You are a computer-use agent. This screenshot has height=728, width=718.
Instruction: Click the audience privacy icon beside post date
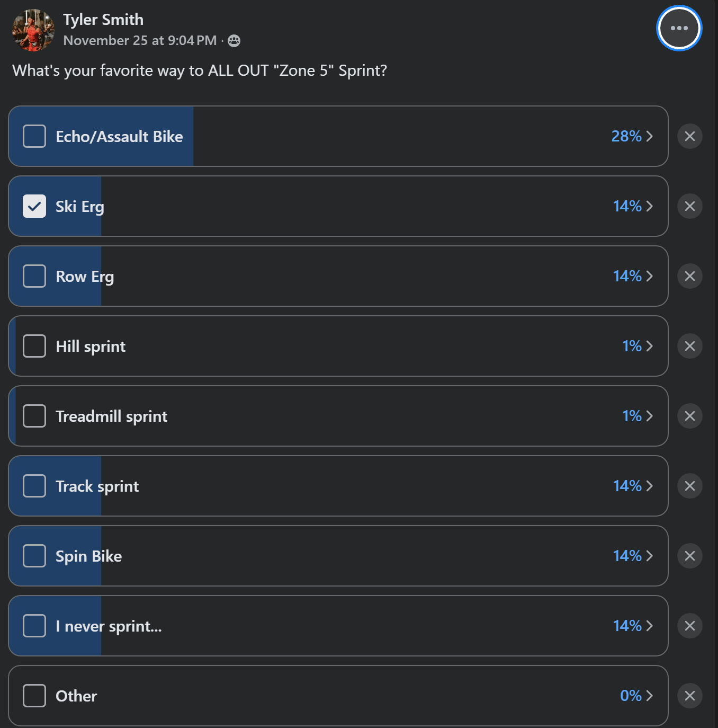[234, 41]
